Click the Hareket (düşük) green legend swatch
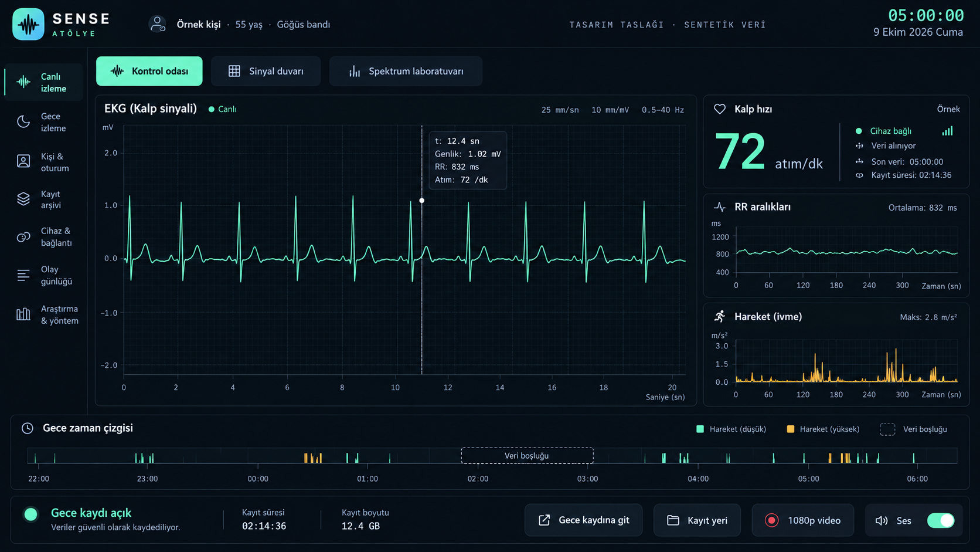The image size is (980, 552). click(700, 429)
